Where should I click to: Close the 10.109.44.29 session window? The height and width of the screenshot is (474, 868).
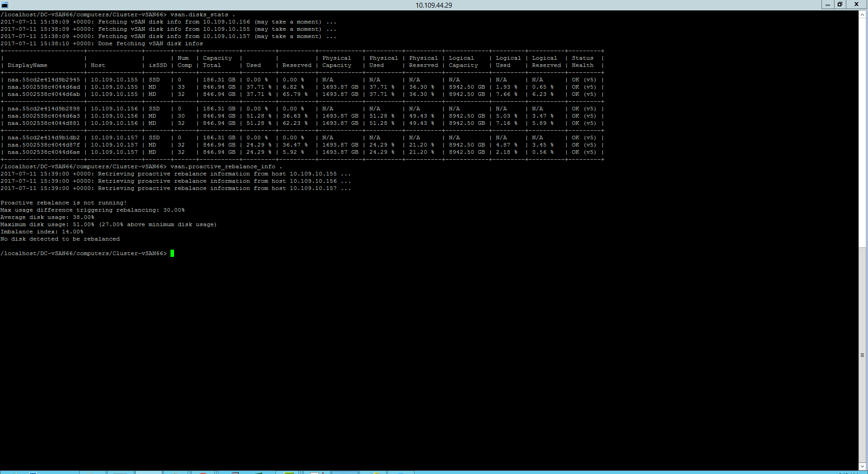[856, 5]
